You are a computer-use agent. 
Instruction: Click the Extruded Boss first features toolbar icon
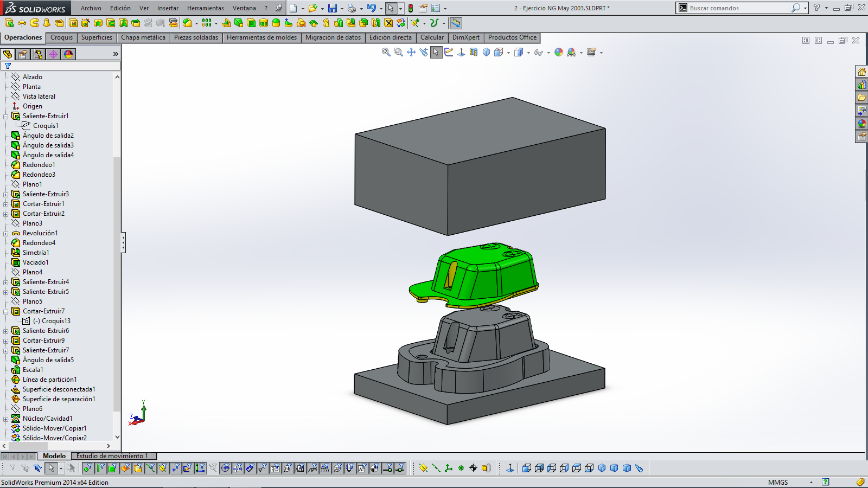pyautogui.click(x=9, y=23)
